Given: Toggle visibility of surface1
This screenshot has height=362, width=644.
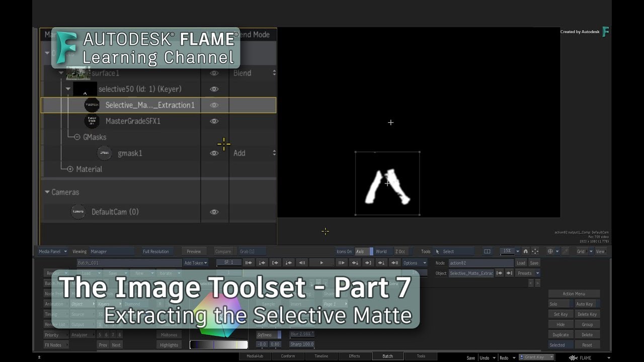Looking at the screenshot, I should pyautogui.click(x=214, y=73).
